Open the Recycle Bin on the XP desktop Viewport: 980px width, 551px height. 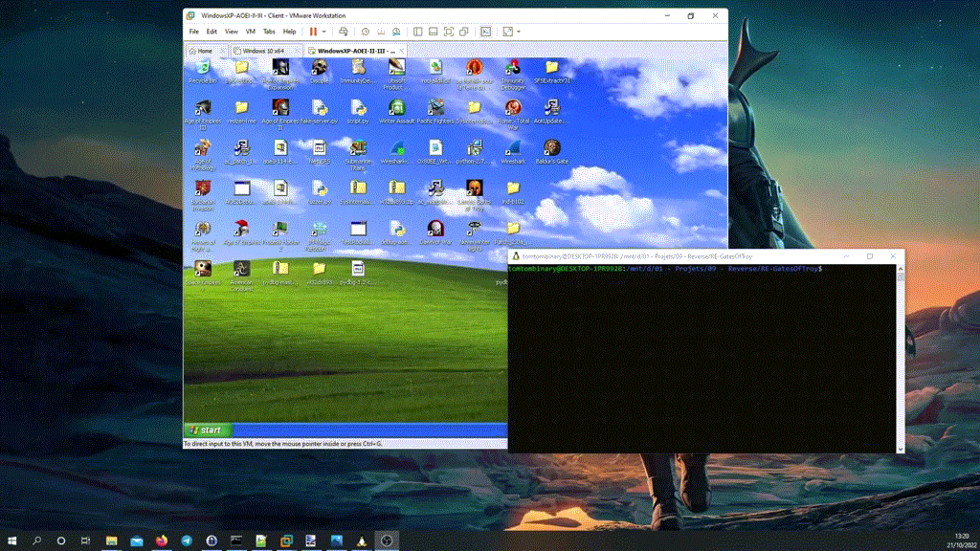[x=203, y=72]
